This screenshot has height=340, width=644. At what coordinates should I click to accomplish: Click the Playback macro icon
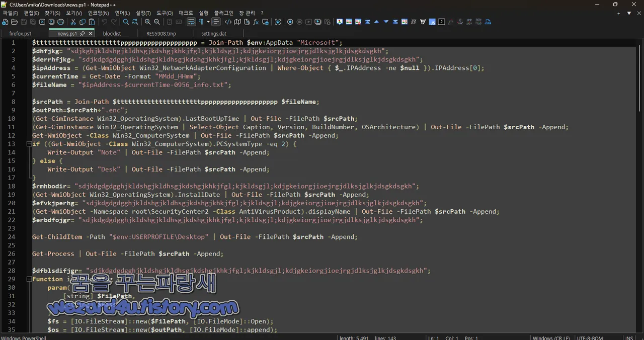coord(308,22)
